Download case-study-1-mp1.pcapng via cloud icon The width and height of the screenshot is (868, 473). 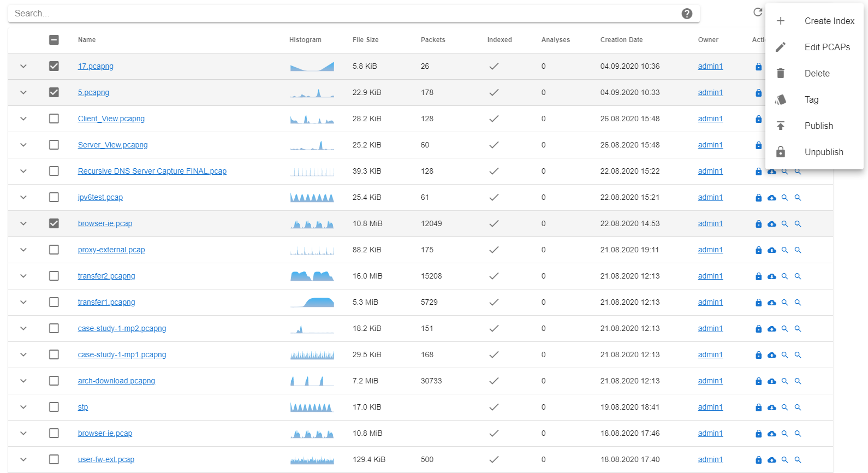pos(771,355)
